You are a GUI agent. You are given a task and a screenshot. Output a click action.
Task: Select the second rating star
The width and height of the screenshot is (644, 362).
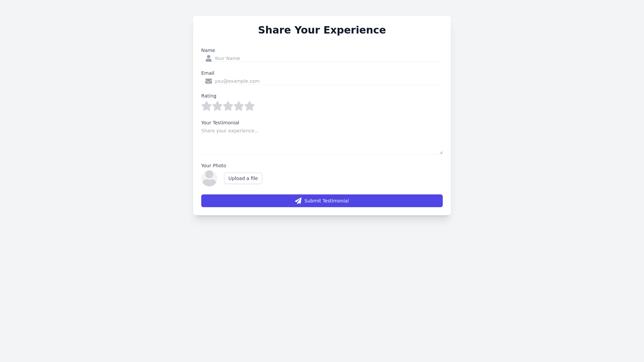click(x=217, y=106)
